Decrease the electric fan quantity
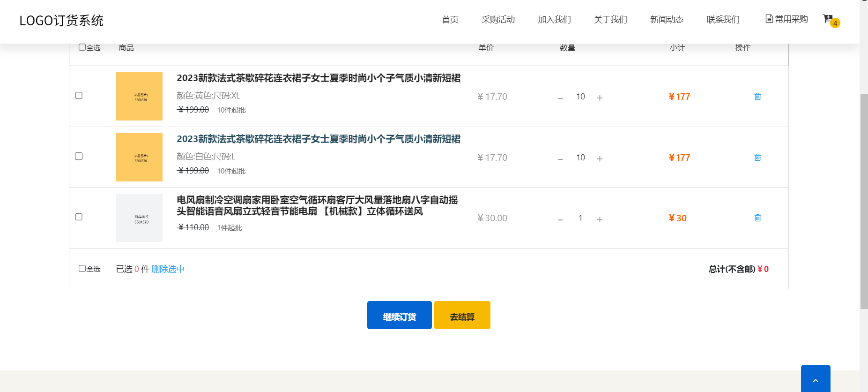The height and width of the screenshot is (392, 868). click(560, 219)
